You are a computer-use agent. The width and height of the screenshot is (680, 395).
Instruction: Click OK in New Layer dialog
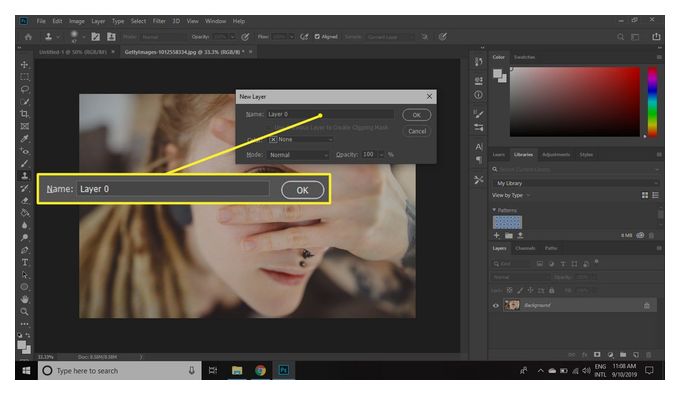[x=416, y=115]
